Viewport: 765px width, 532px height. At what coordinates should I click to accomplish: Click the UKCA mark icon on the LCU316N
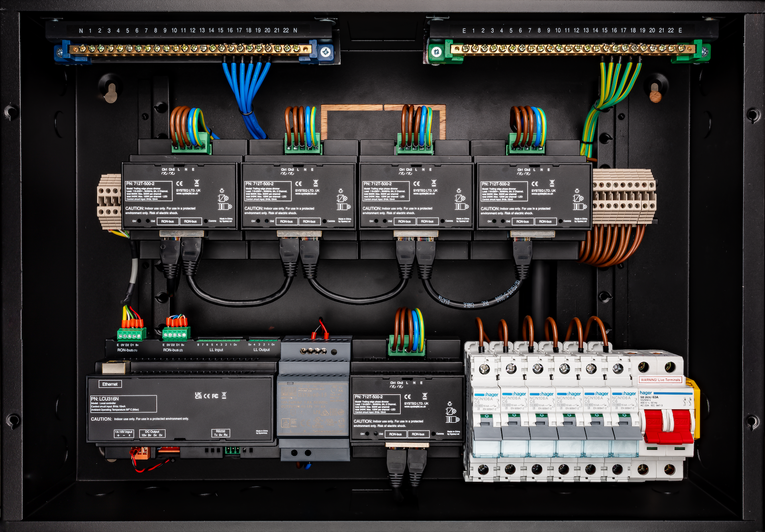(x=198, y=395)
